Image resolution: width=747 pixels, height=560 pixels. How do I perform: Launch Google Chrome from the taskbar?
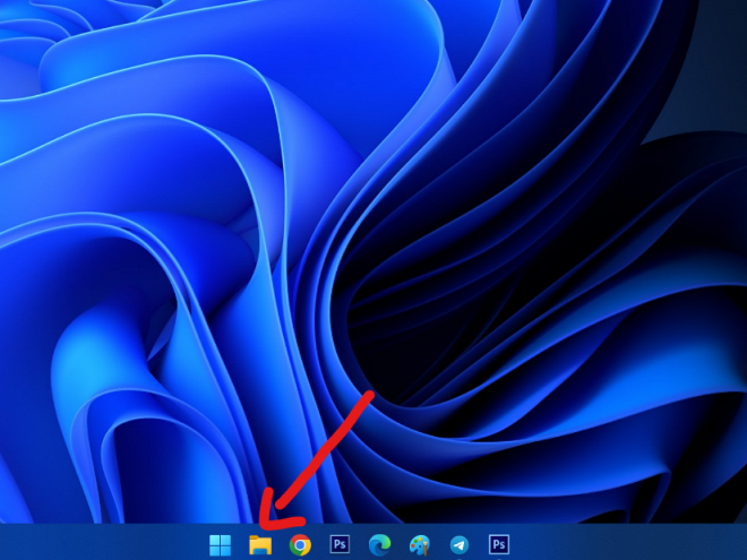click(300, 546)
